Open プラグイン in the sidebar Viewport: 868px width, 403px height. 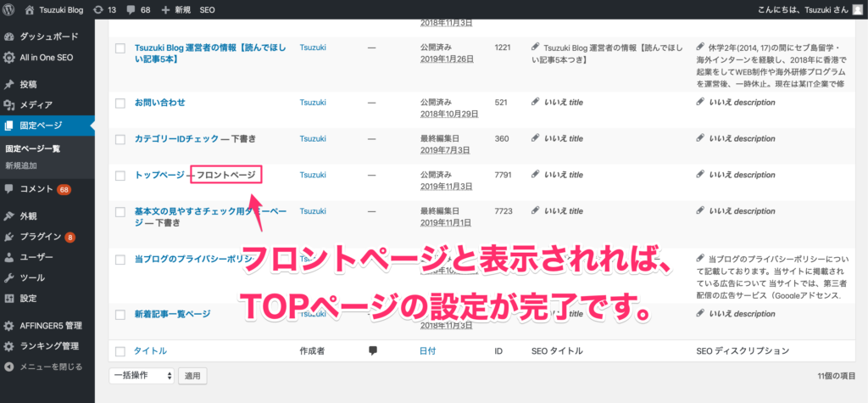(x=41, y=237)
